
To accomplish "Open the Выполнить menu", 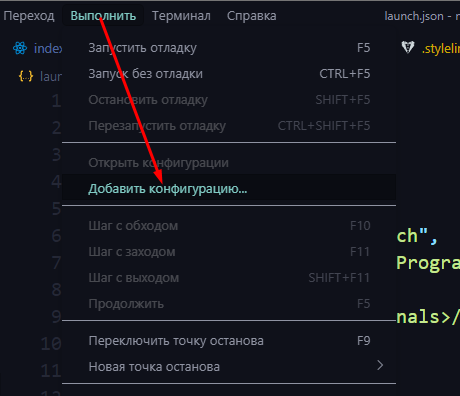I will (103, 16).
